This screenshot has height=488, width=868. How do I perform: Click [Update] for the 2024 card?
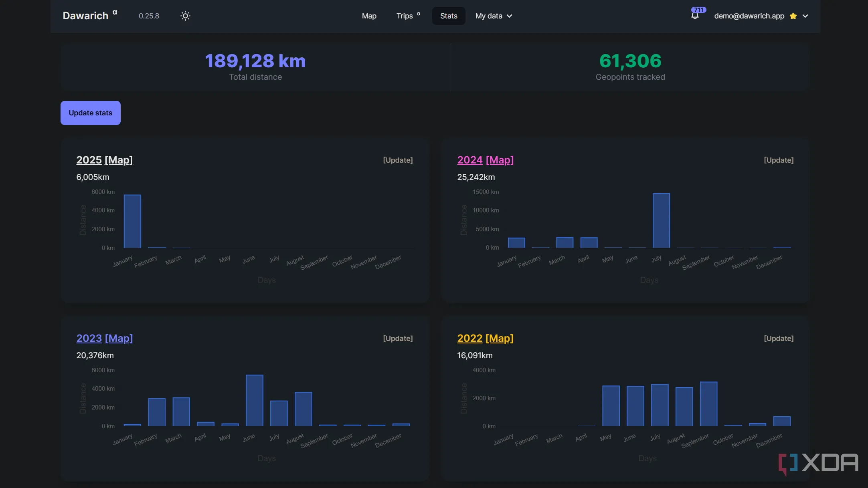(x=779, y=160)
